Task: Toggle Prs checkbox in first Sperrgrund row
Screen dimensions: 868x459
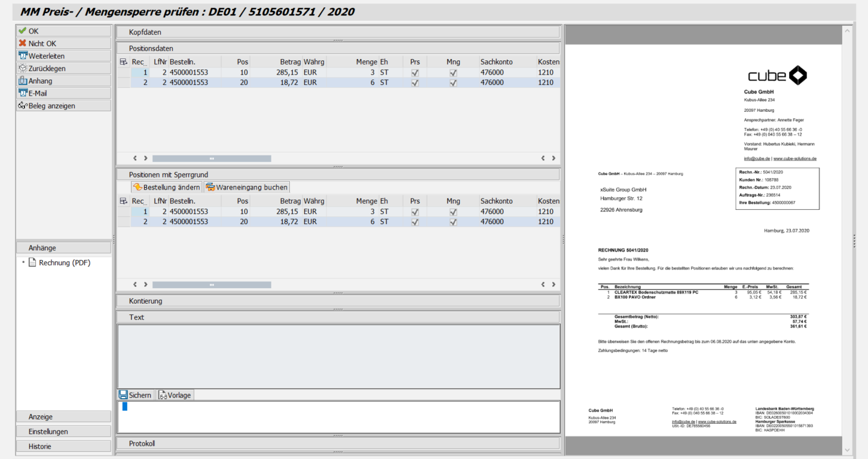Action: [415, 212]
